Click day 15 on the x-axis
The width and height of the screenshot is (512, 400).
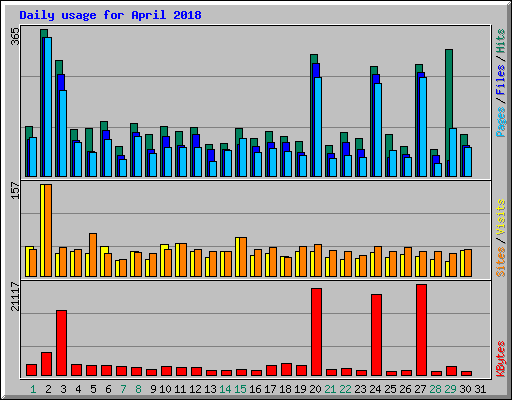240,389
